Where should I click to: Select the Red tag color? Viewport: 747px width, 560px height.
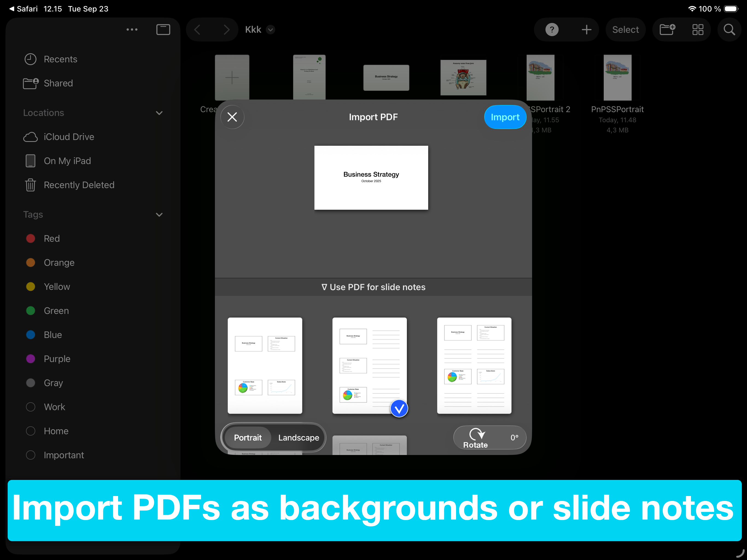click(x=52, y=238)
